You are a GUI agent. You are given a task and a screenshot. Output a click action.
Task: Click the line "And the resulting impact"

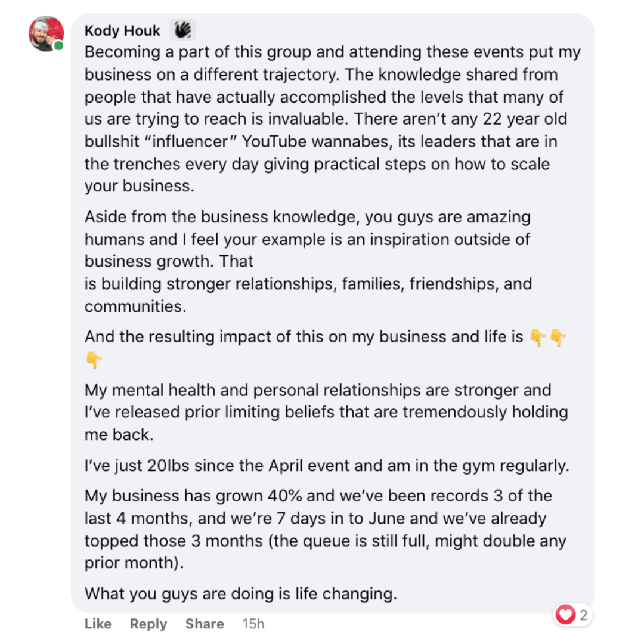pos(304,337)
